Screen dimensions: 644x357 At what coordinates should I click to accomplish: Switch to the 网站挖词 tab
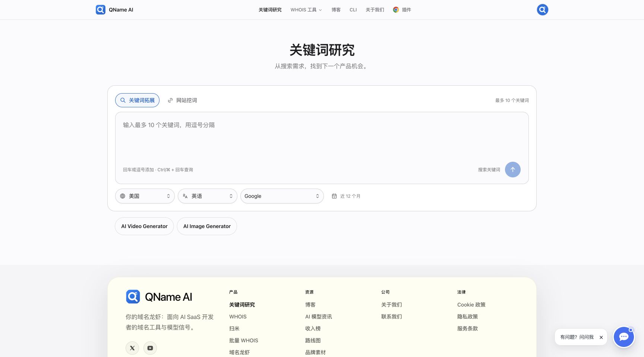[182, 100]
